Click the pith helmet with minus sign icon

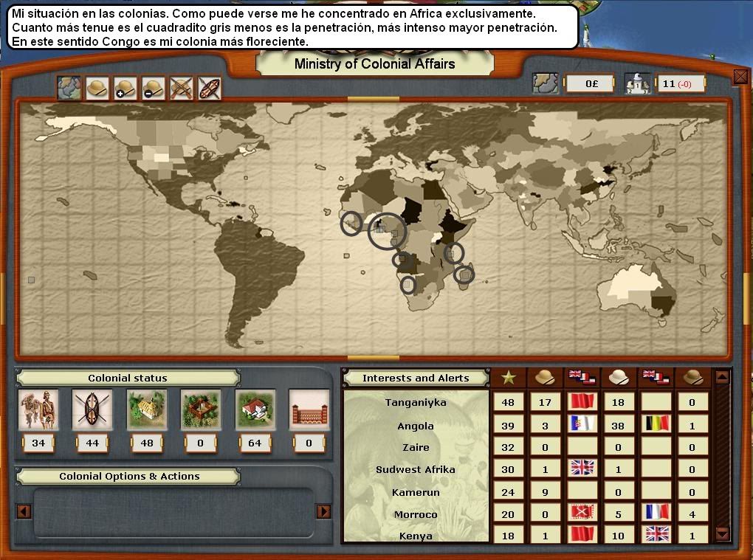[x=154, y=88]
